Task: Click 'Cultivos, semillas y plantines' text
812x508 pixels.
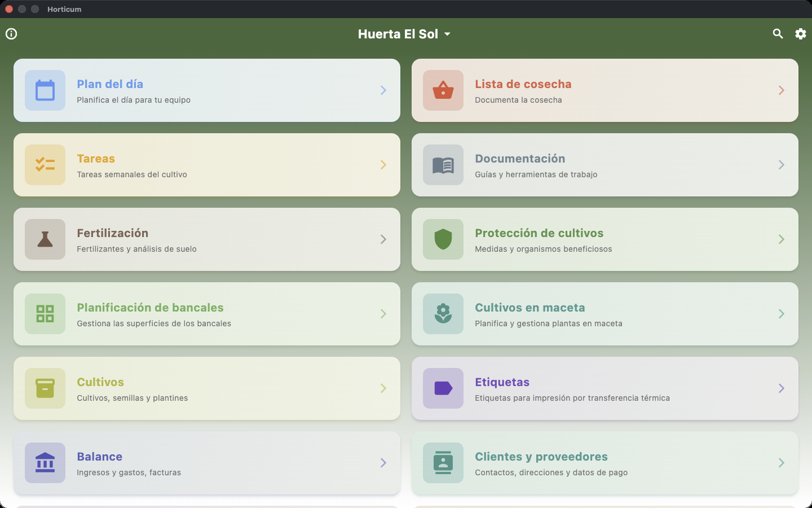Action: pos(132,398)
